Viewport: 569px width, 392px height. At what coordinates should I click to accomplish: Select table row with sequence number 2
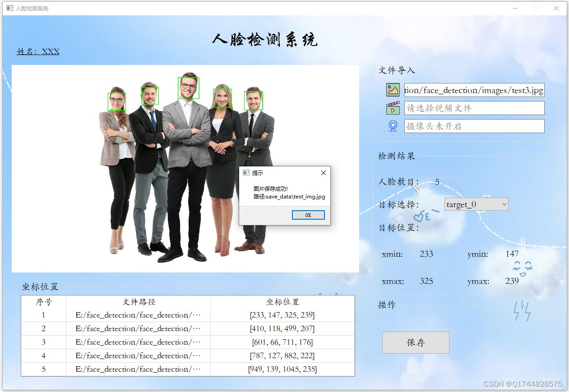tap(188, 329)
